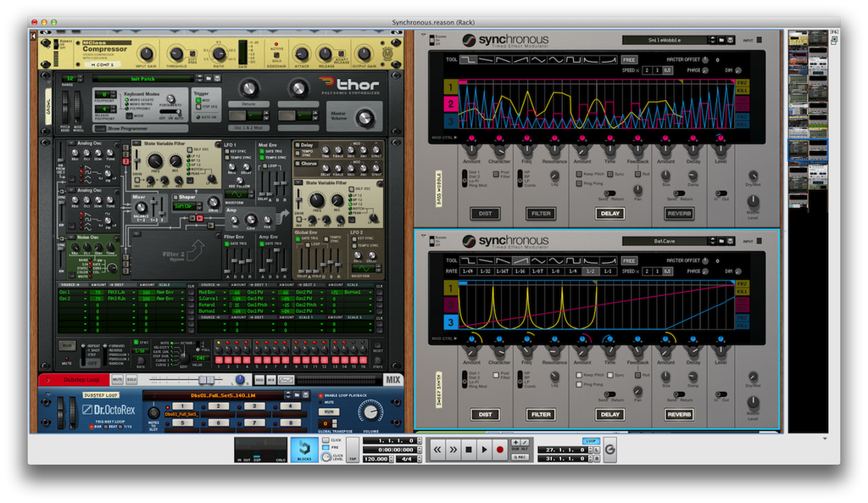Click the down stepper next to SmileWobble patch name
Image resolution: width=868 pixels, height=503 pixels.
(x=712, y=42)
